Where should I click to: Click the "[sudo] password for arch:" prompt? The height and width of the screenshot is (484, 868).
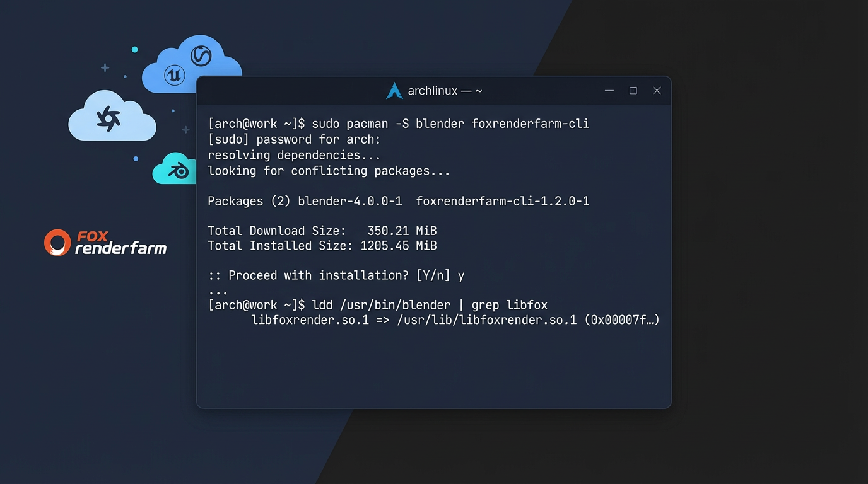[x=294, y=139]
